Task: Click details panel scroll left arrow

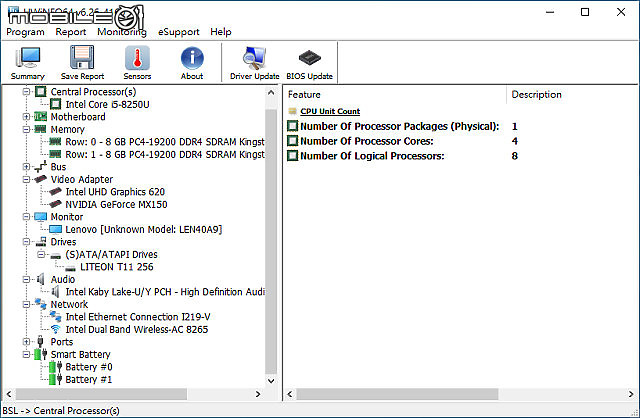Action: pyautogui.click(x=290, y=394)
